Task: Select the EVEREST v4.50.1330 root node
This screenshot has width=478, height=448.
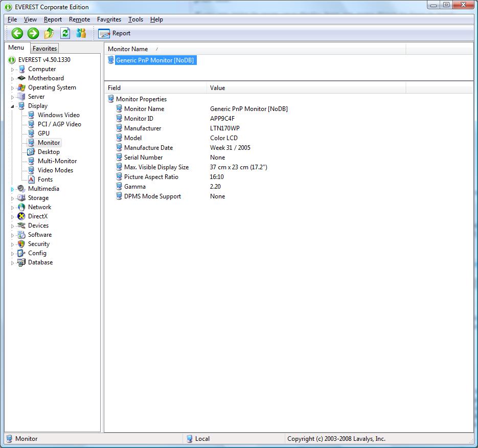Action: tap(44, 60)
